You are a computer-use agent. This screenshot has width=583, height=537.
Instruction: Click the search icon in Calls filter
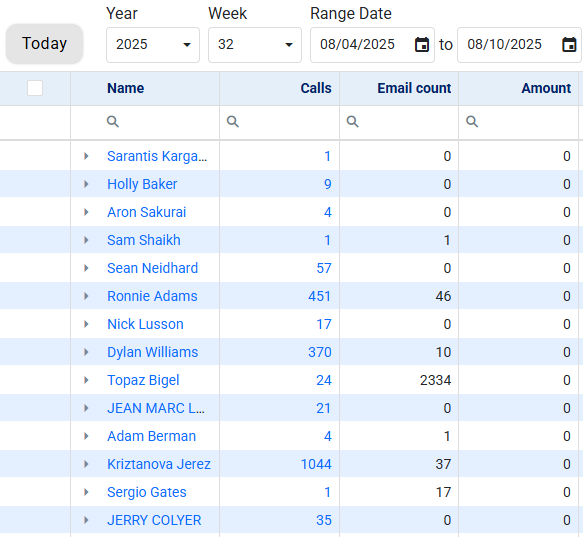[x=233, y=121]
